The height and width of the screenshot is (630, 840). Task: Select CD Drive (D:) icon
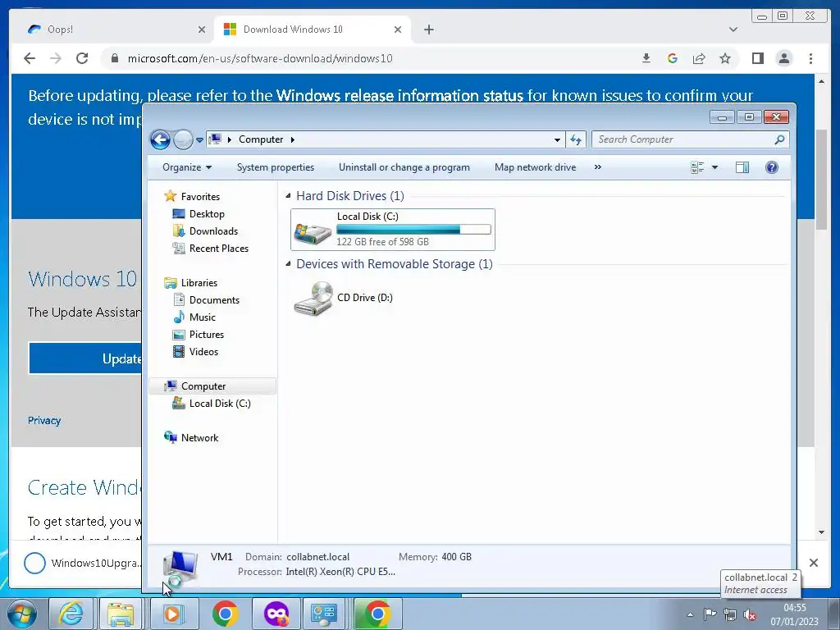click(x=314, y=298)
